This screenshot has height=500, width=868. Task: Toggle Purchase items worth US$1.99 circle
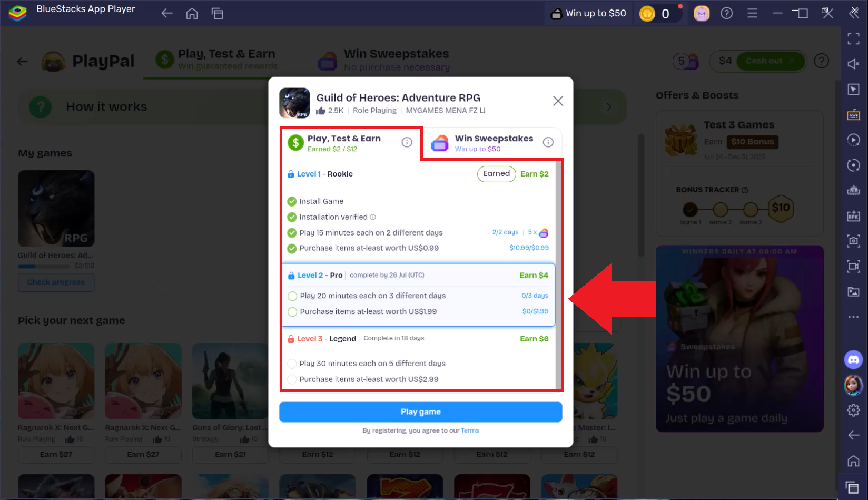click(292, 312)
